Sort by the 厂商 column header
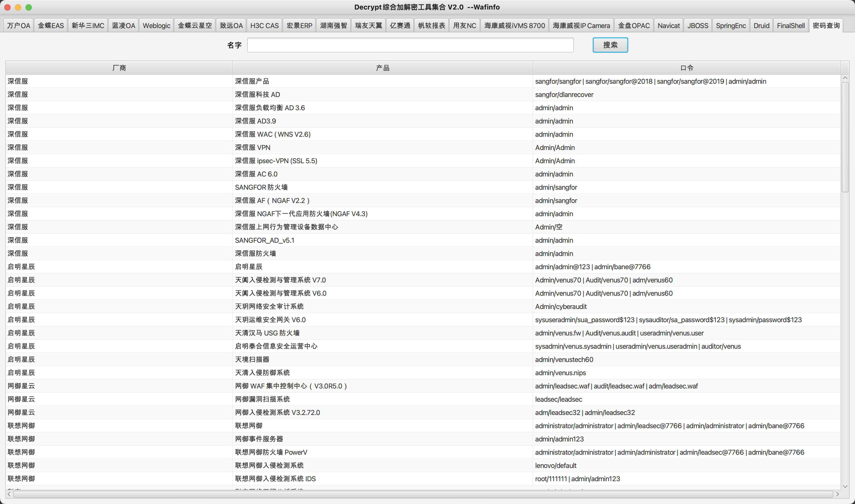Screen dimensions: 855x504 click(x=119, y=68)
